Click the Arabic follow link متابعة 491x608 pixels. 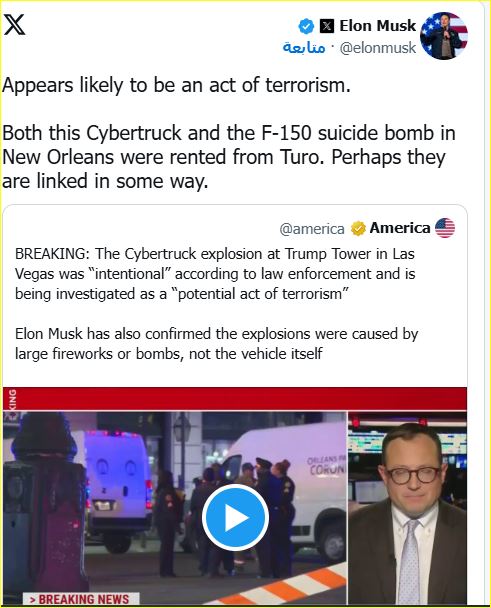coord(304,47)
